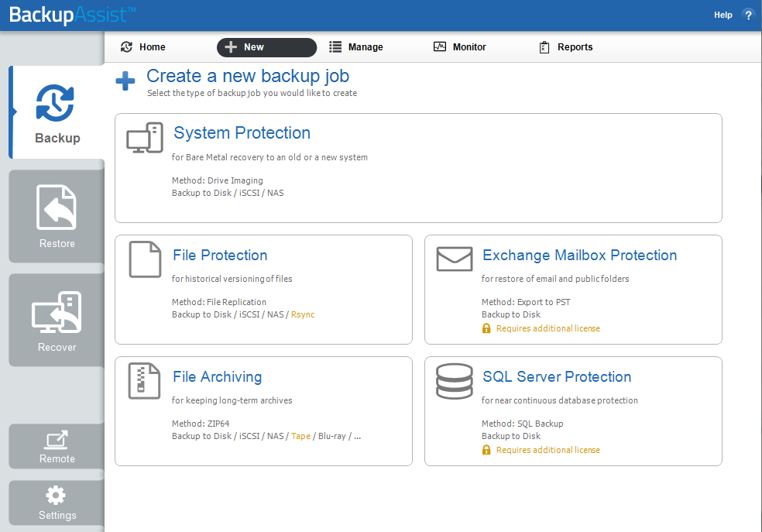This screenshot has height=532, width=762.
Task: Choose System Protection backup job
Action: point(418,168)
